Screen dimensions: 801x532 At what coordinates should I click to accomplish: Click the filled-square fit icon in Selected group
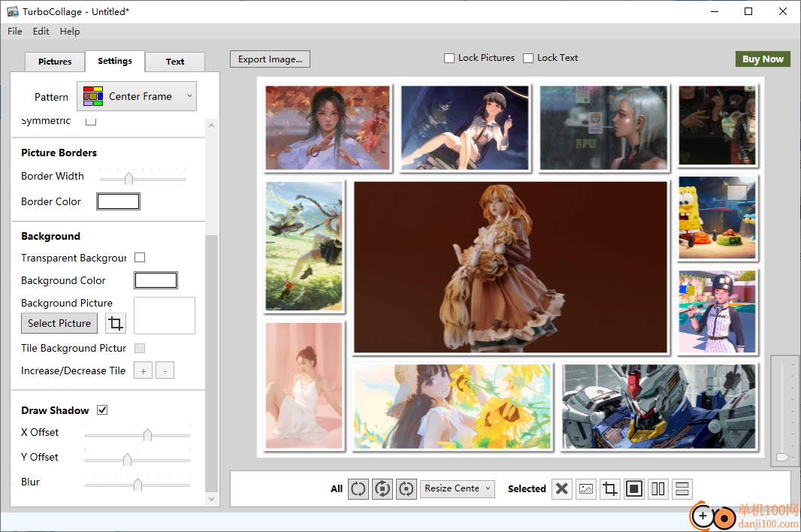[x=634, y=488]
